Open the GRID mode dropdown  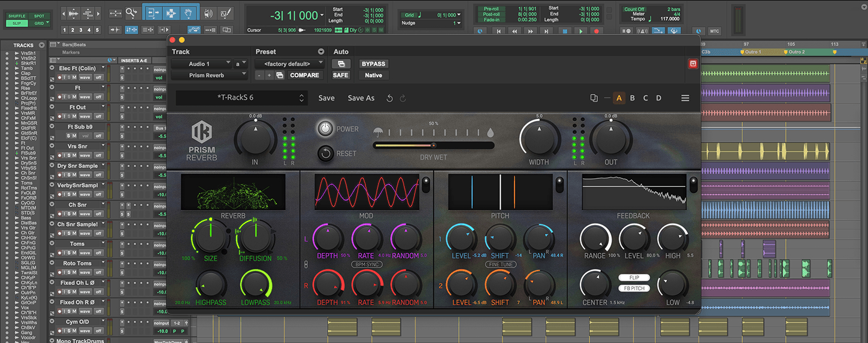[39, 23]
